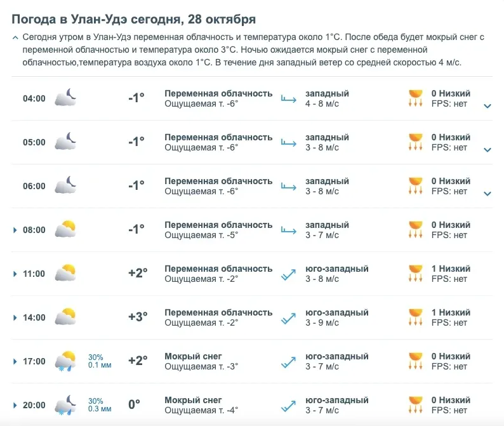Expand the 04:00 row details chevron
Image resolution: width=504 pixels, height=426 pixels.
point(487,106)
